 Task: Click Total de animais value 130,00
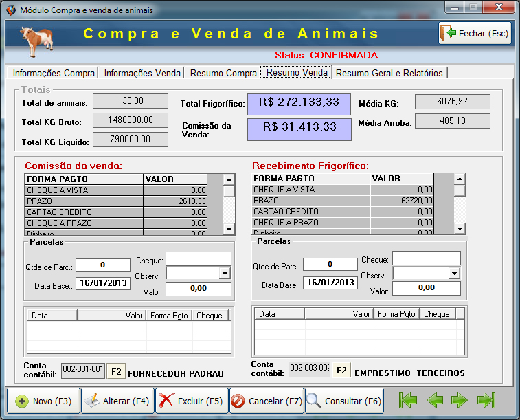click(x=131, y=101)
